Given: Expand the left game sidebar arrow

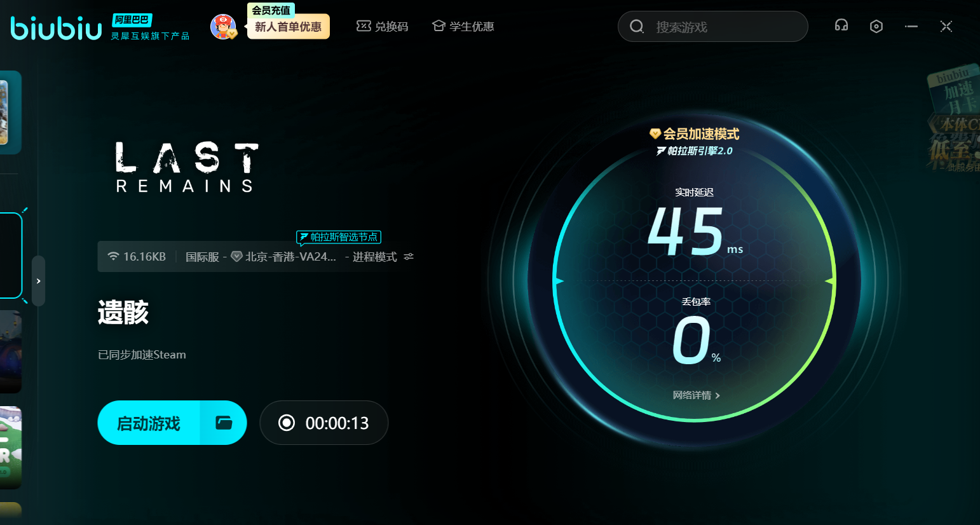Looking at the screenshot, I should 39,281.
